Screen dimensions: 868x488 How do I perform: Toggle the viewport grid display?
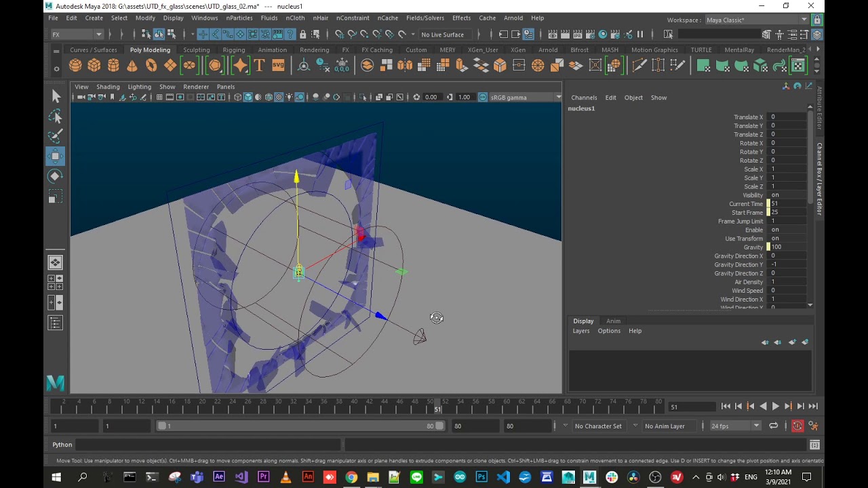coord(159,98)
